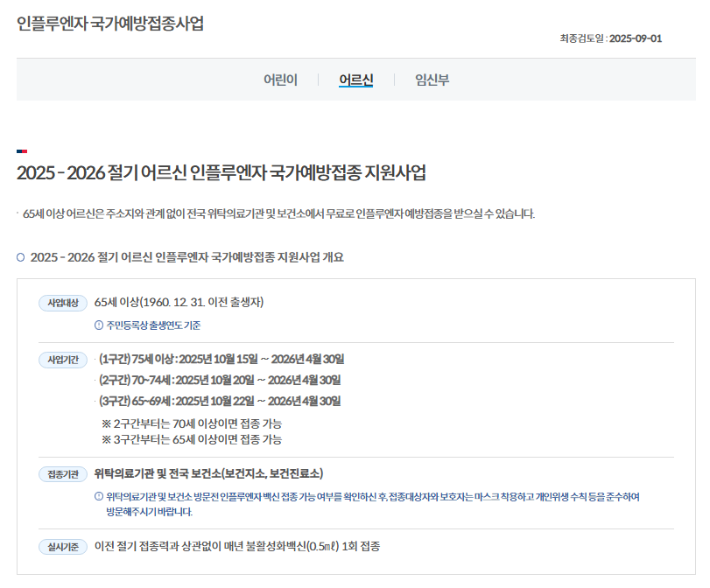Click the info icon before 주민등록상 출생연도 기준
Viewport: 710px width, 588px height.
[99, 324]
